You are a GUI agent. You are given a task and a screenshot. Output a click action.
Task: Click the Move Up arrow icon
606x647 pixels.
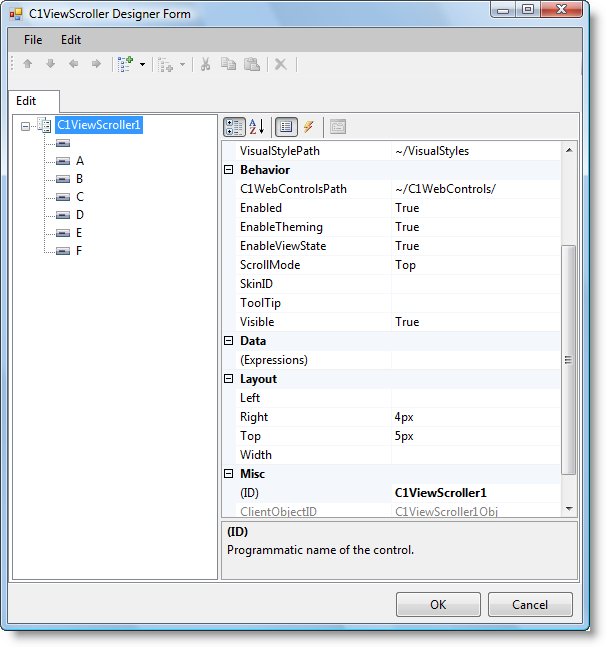(28, 64)
